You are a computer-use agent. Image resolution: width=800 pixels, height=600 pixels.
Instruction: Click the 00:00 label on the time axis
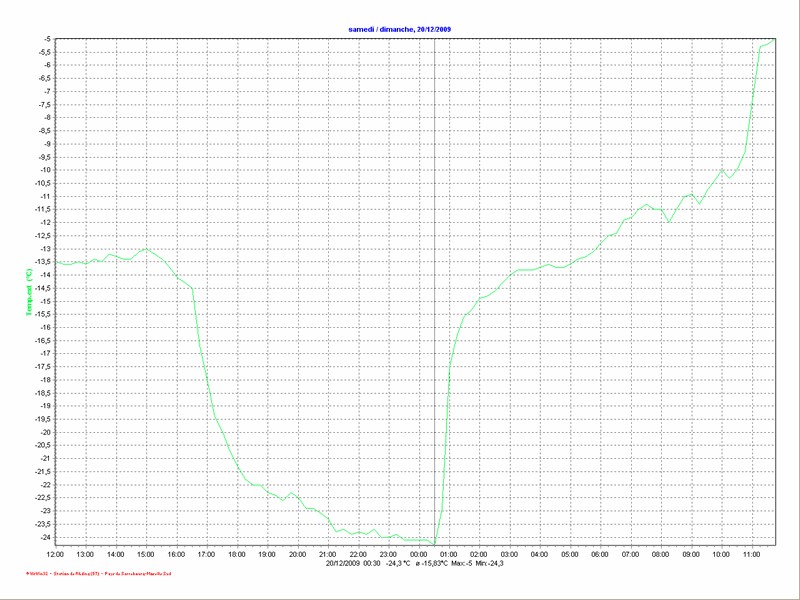(x=419, y=554)
